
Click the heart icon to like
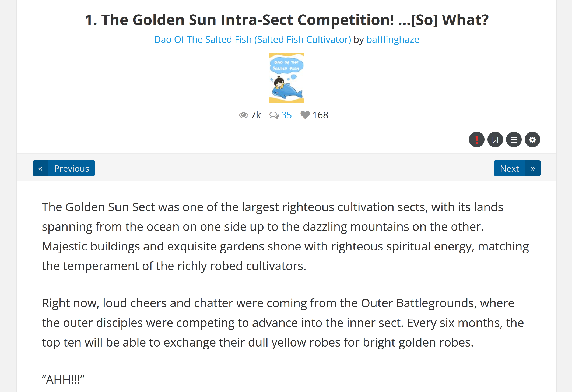tap(305, 115)
